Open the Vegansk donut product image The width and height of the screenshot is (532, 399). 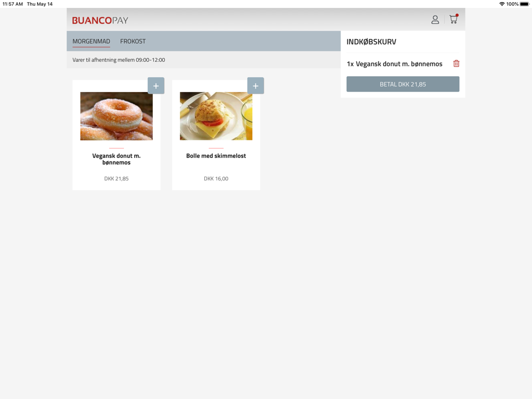[x=117, y=116]
